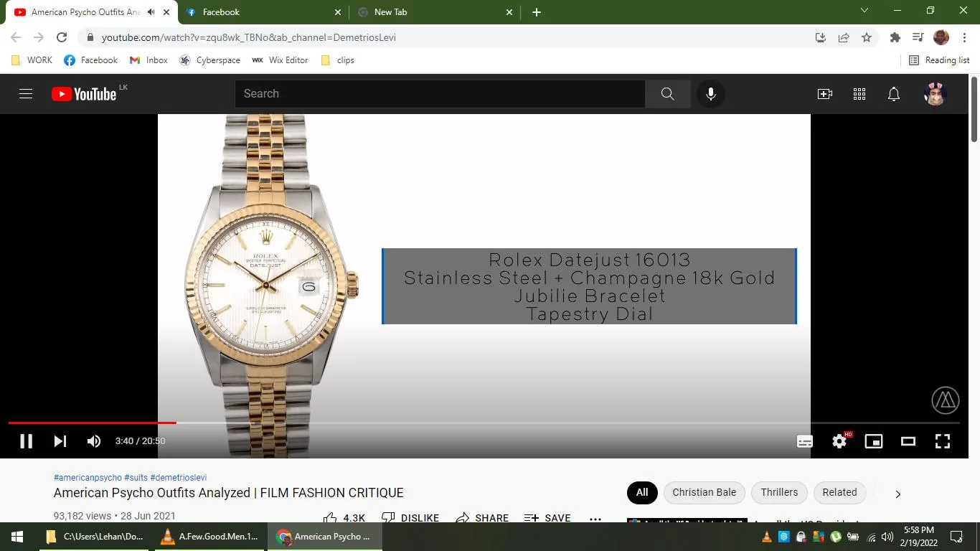980x551 pixels.
Task: Click the SHARE button
Action: (x=482, y=517)
